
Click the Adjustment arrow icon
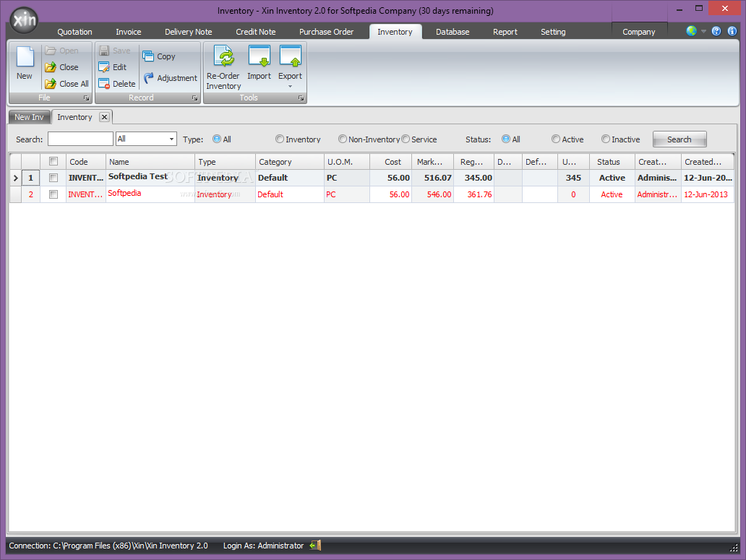click(x=148, y=77)
